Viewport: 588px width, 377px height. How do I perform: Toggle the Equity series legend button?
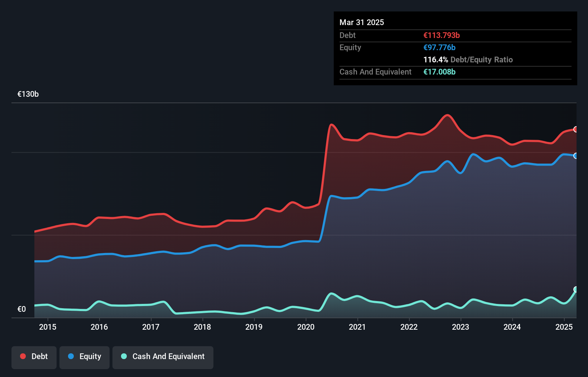tap(85, 357)
